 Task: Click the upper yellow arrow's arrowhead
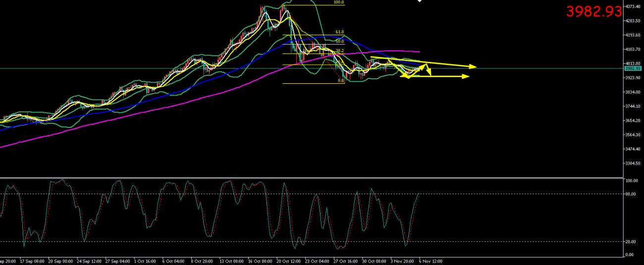[473, 67]
